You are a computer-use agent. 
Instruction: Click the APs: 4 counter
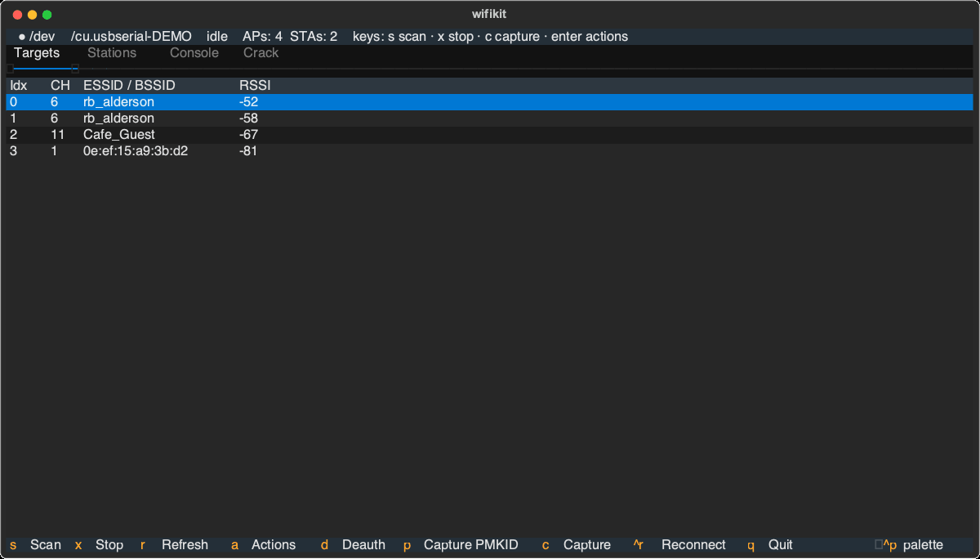262,37
